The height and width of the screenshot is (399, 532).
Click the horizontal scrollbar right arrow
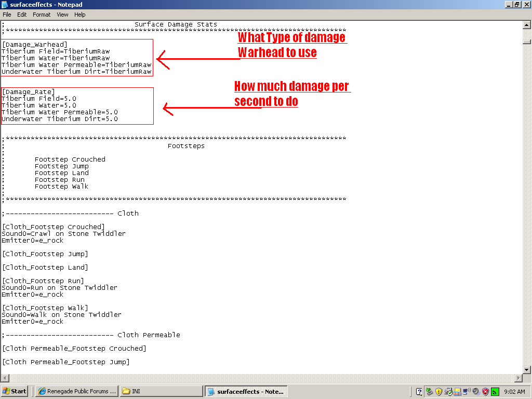pos(518,378)
